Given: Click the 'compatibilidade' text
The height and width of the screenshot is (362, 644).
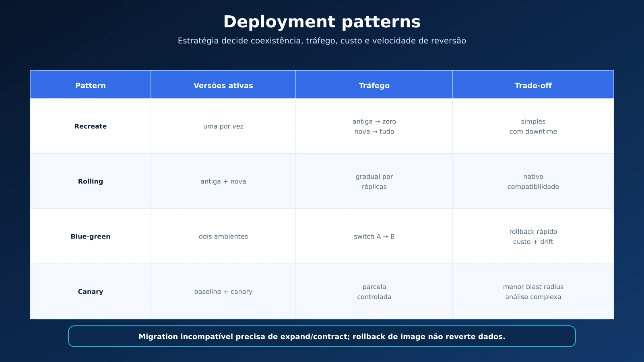Looking at the screenshot, I should [x=533, y=187].
